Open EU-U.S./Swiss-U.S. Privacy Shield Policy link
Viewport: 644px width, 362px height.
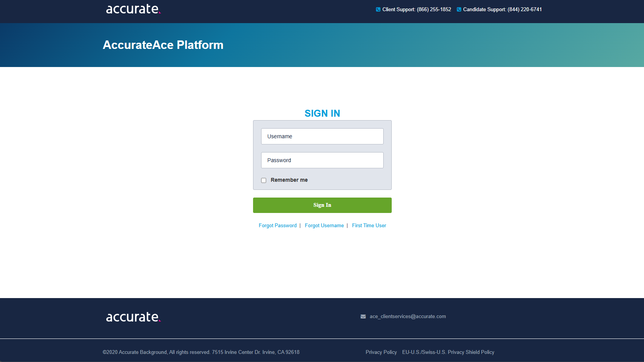tap(448, 352)
